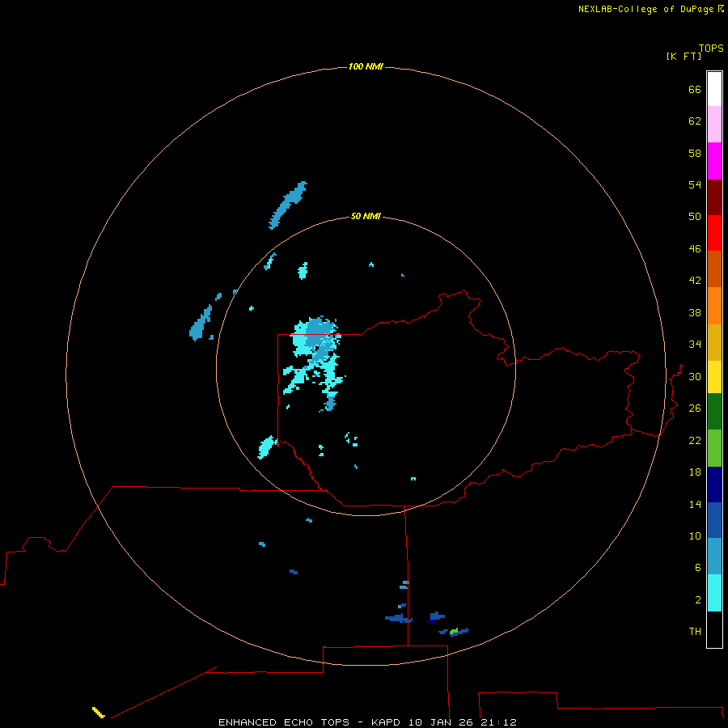Image resolution: width=728 pixels, height=728 pixels.
Task: Click the "46" legend value
Action: [695, 249]
